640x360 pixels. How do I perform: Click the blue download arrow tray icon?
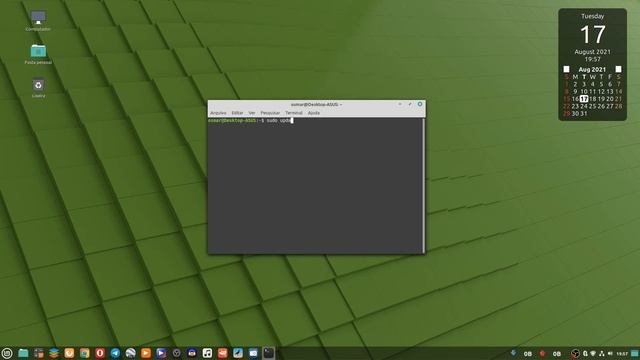[513, 353]
